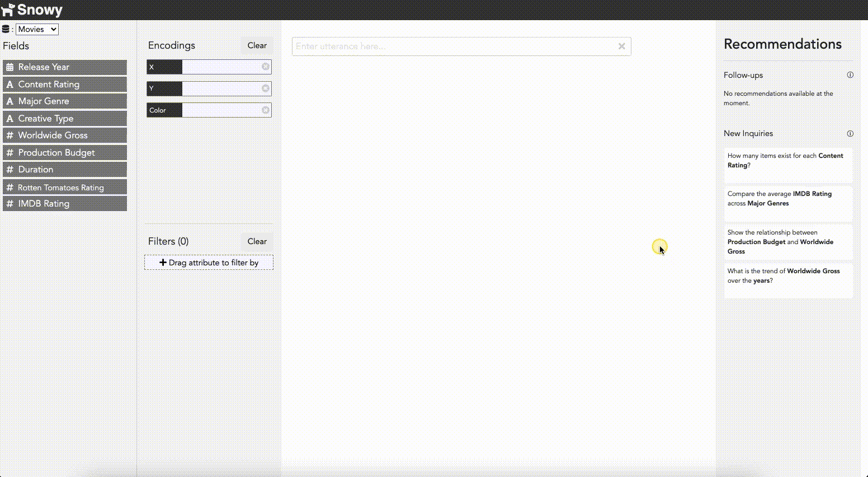Clear the X encoding remove icon

pyautogui.click(x=266, y=67)
